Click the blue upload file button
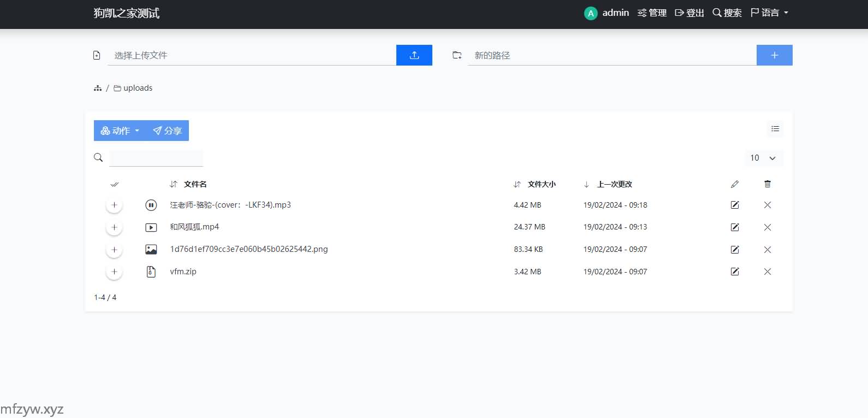 (x=414, y=55)
